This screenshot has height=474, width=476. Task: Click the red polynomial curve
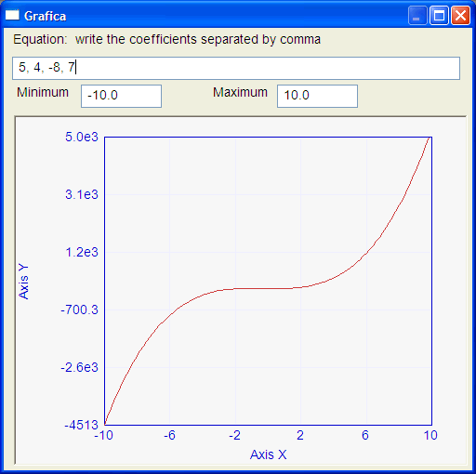click(x=267, y=288)
